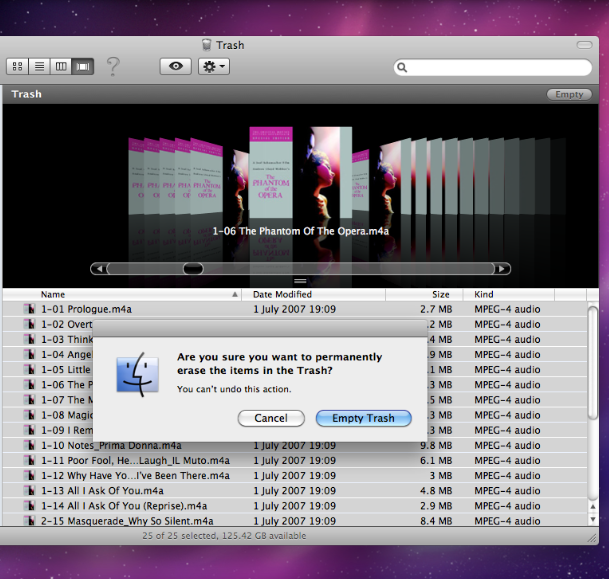The height and width of the screenshot is (579, 609).
Task: Click the 9.8 MB size cell
Action: pos(436,445)
